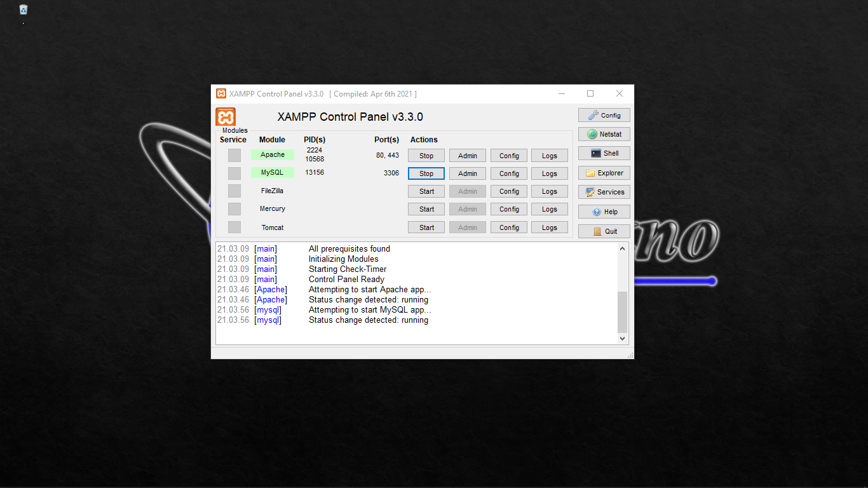
Task: Click log line Attempting to start MySQL app
Action: 370,309
